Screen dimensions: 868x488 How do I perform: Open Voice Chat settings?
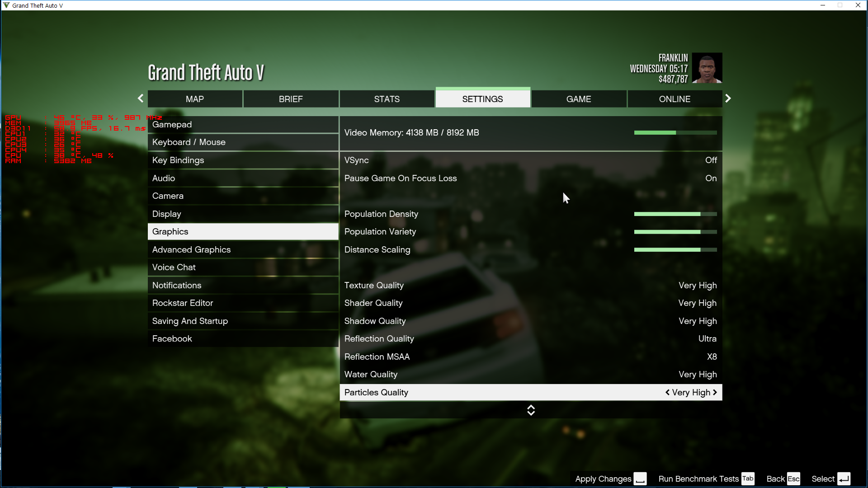point(243,267)
